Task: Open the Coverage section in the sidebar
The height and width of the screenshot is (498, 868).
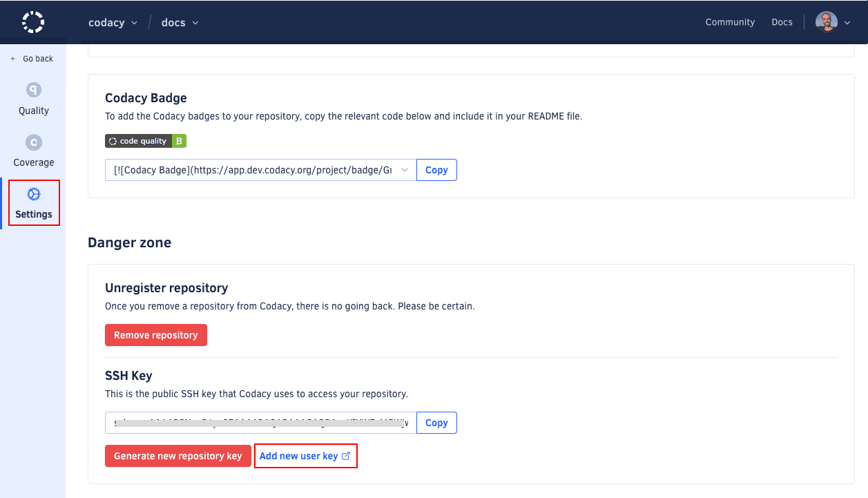Action: tap(33, 151)
